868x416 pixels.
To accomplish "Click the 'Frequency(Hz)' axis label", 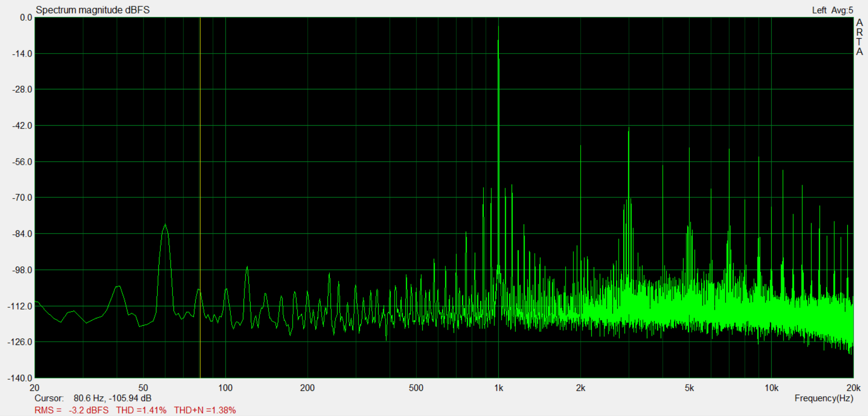I will click(x=824, y=398).
